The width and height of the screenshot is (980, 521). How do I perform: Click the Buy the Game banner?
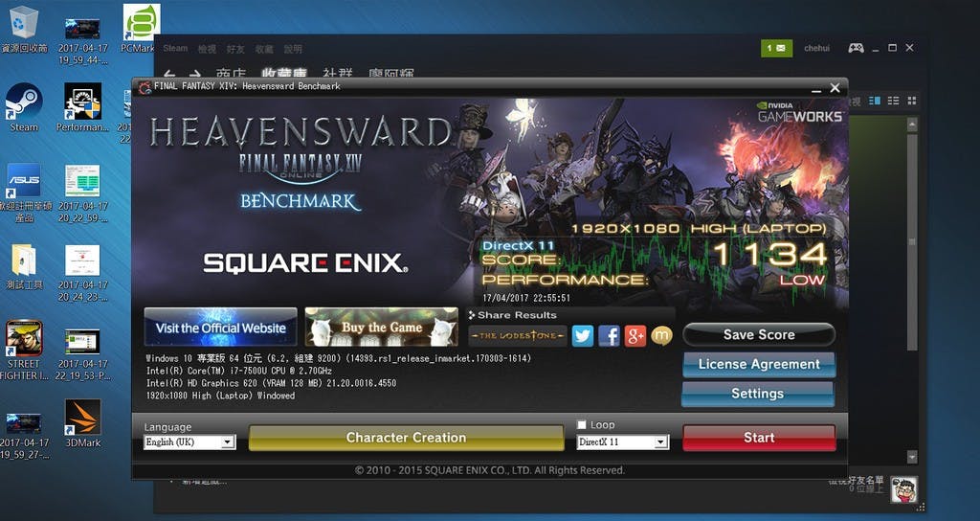tap(381, 327)
